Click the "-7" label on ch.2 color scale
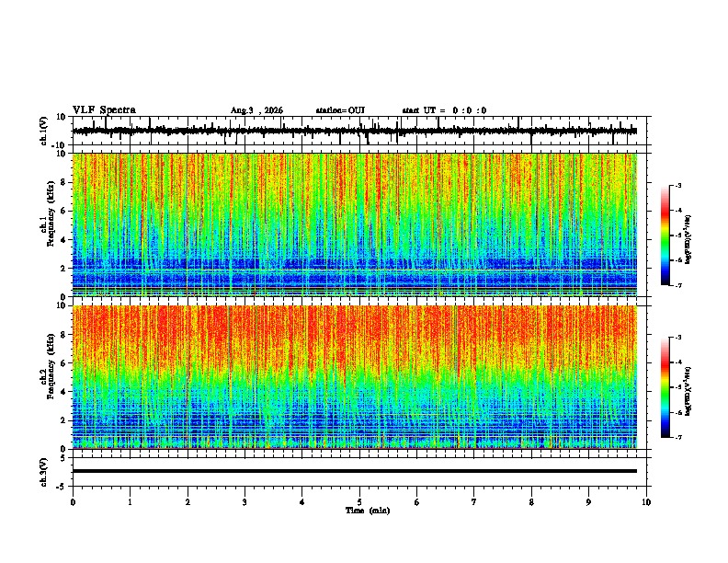728x563 pixels. [678, 438]
